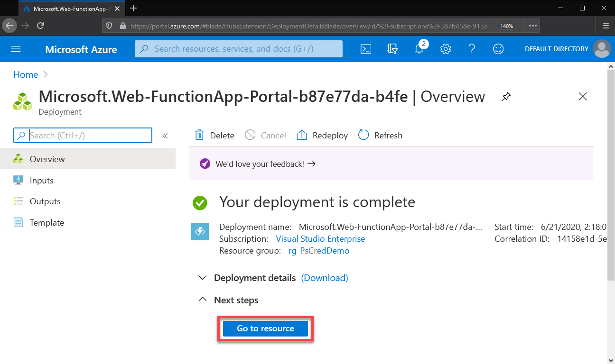Click the green deployment complete checkmark
This screenshot has height=364, width=615.
click(200, 203)
